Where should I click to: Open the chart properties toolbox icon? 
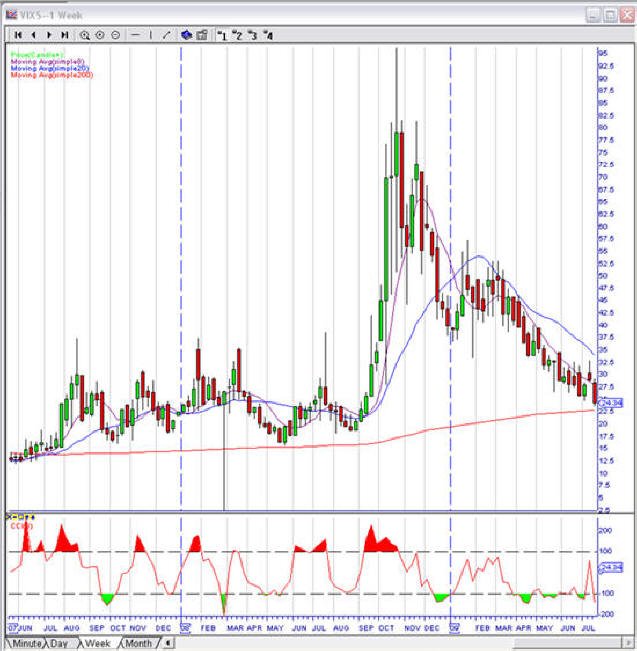click(202, 35)
